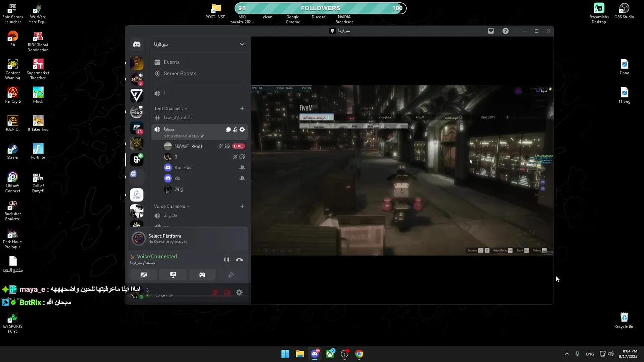Click Set a channel status
The image size is (644, 362).
click(184, 136)
